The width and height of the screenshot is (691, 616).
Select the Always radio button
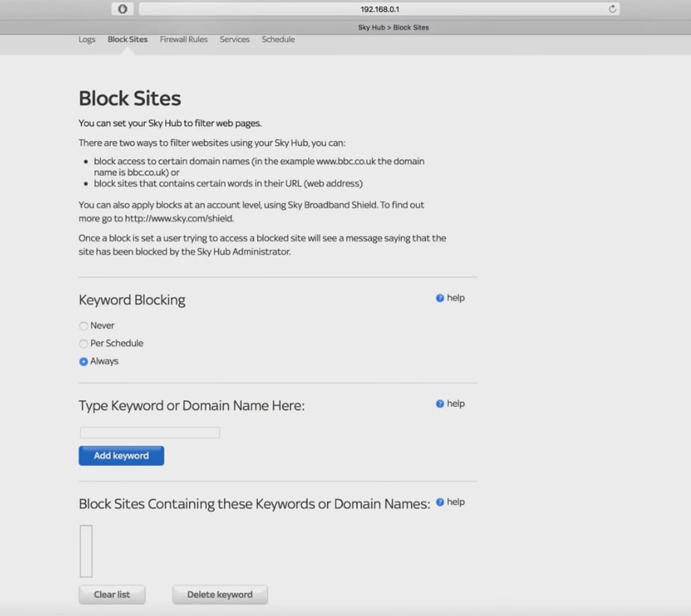point(84,362)
